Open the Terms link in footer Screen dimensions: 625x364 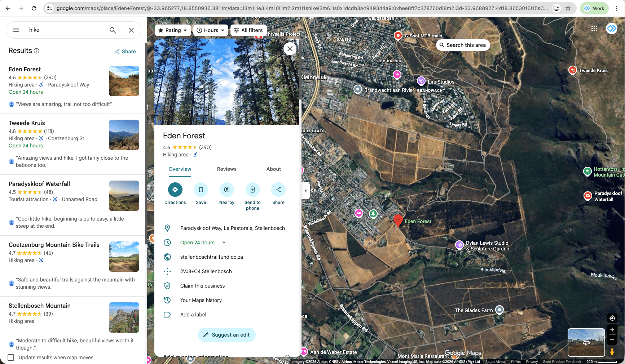click(x=516, y=362)
